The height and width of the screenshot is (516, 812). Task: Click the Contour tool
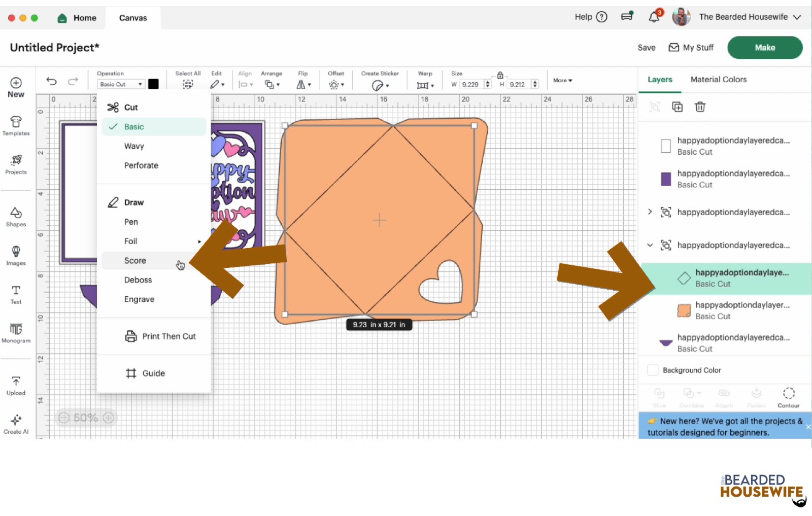(x=788, y=397)
